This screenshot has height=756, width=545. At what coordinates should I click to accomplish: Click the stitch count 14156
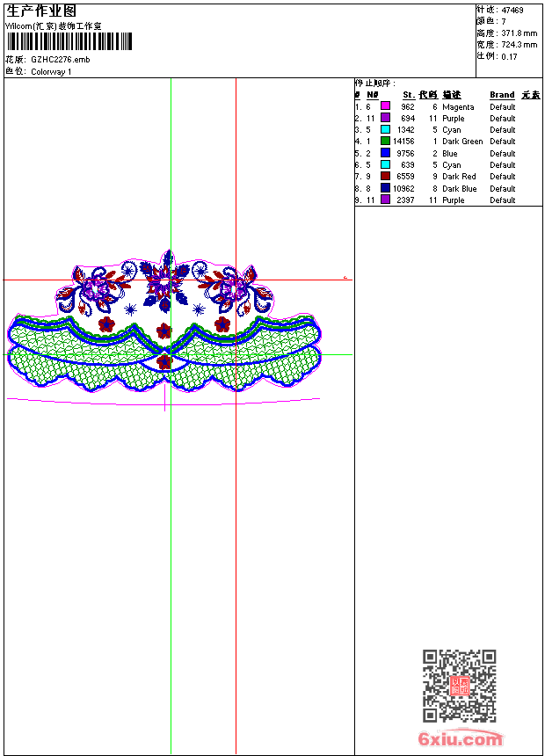[403, 142]
